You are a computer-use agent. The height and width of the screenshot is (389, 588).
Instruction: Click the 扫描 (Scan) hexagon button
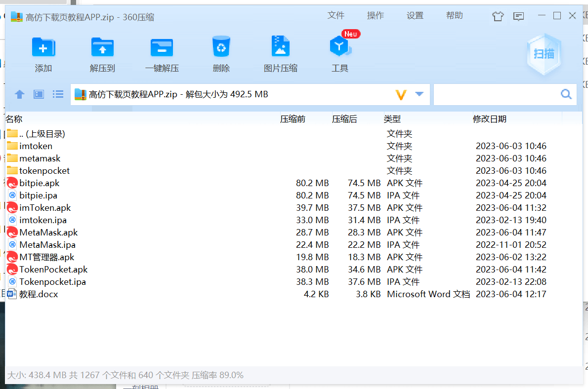click(544, 54)
